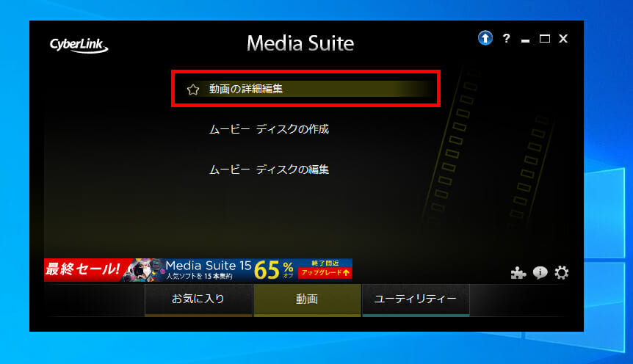633x364 pixels.
Task: Click the blue upgrade arrow icon
Action: (485, 38)
